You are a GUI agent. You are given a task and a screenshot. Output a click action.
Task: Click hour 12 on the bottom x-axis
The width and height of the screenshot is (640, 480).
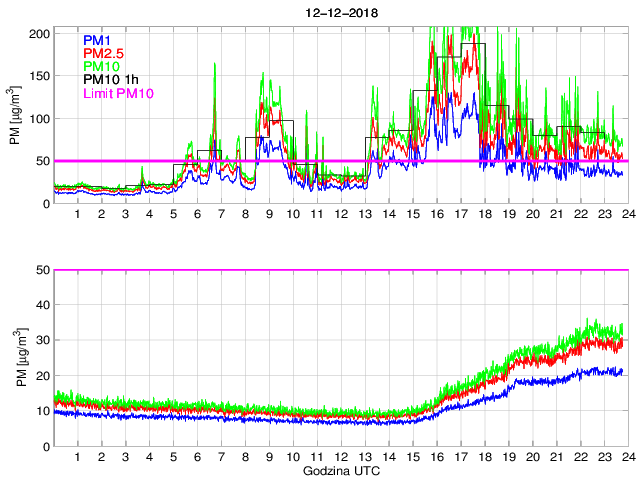click(x=340, y=457)
